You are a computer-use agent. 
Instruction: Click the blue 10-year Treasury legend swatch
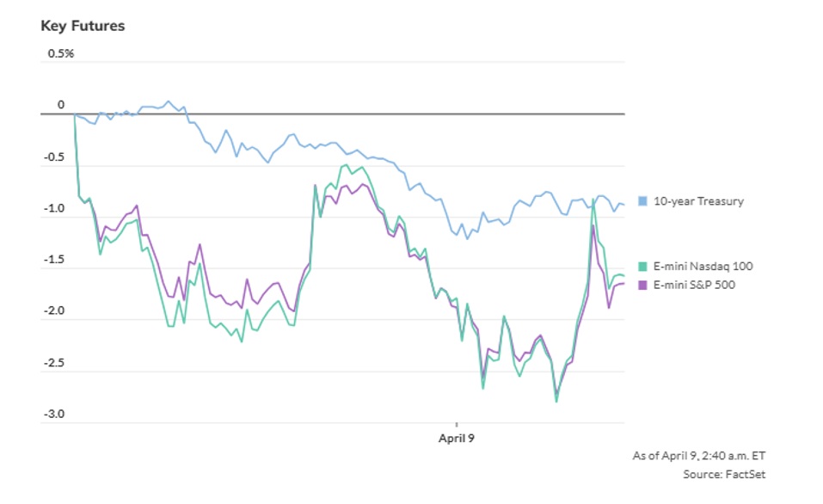click(642, 201)
